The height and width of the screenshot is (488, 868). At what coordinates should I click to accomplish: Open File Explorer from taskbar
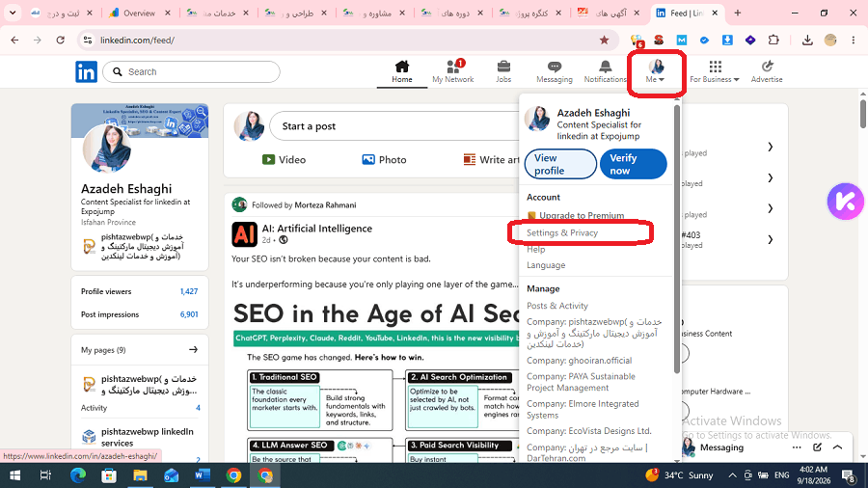point(140,475)
